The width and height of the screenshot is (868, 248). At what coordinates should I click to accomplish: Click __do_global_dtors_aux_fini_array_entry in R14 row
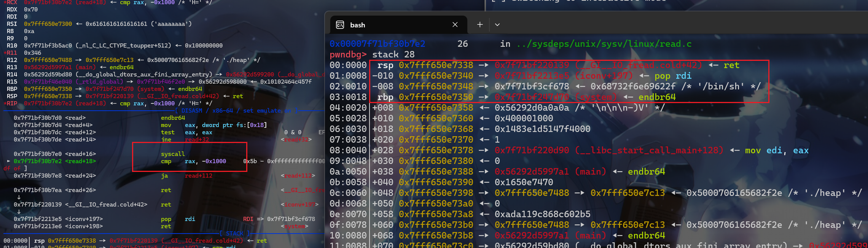pos(144,75)
